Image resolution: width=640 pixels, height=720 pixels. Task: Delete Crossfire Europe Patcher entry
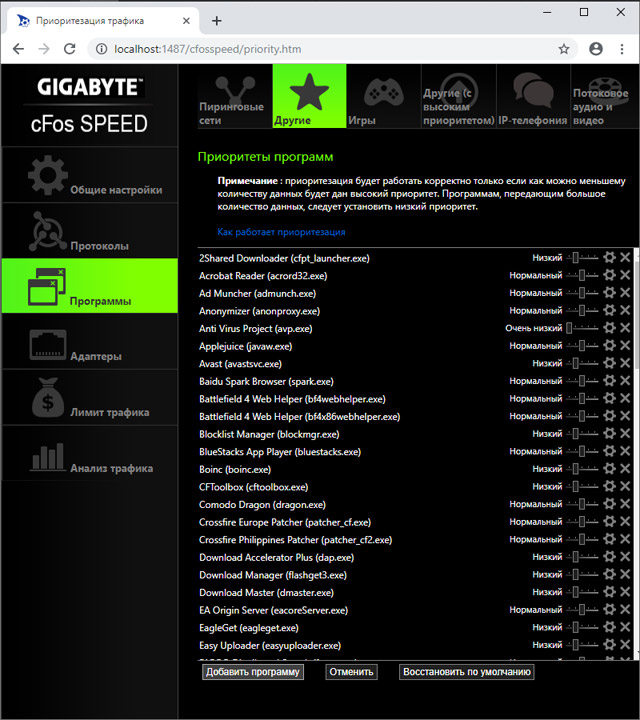625,522
